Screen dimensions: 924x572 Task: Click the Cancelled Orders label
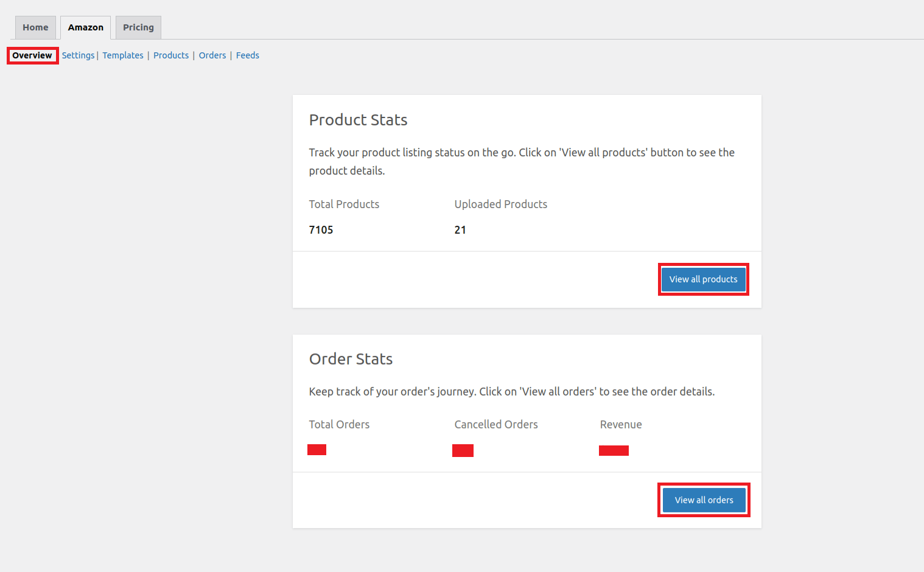point(495,424)
